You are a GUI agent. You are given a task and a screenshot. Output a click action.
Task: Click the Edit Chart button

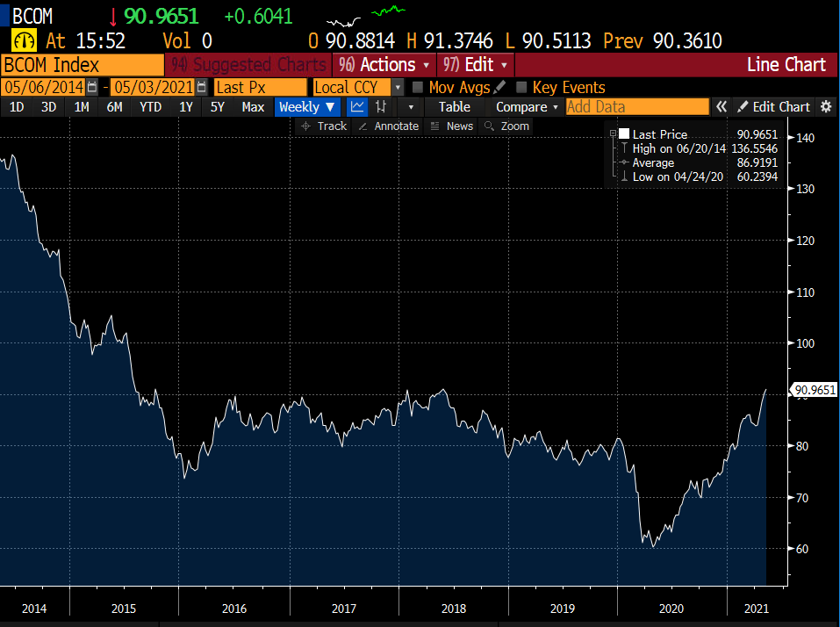tap(773, 106)
